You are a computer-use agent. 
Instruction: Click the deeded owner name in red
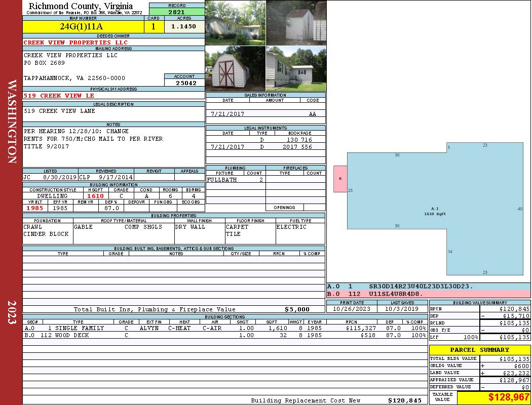coord(76,43)
